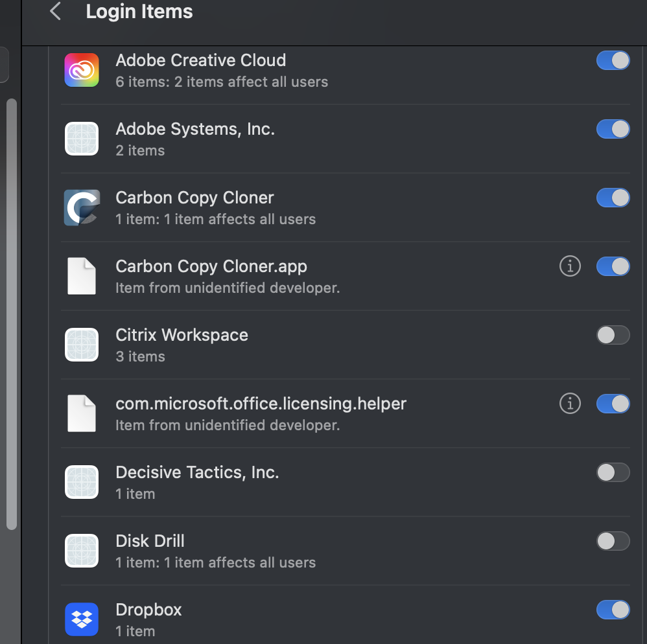Open info for com.microsoft.office.licensing.helper
Viewport: 647px width, 644px height.
pos(570,404)
